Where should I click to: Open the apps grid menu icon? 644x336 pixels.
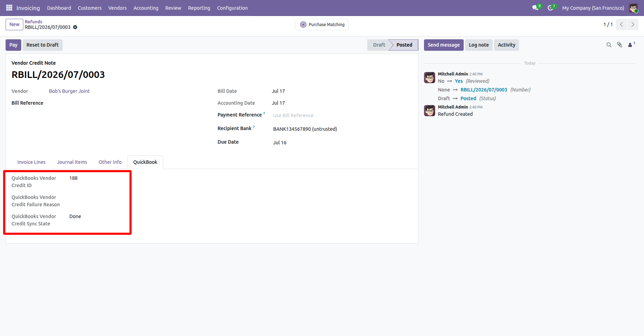point(9,8)
